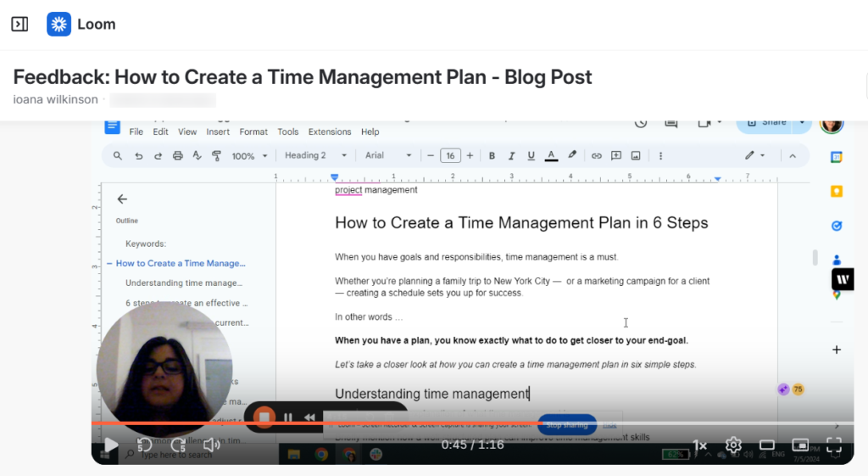868x476 pixels.
Task: Open the Arial font dropdown
Action: (x=388, y=156)
